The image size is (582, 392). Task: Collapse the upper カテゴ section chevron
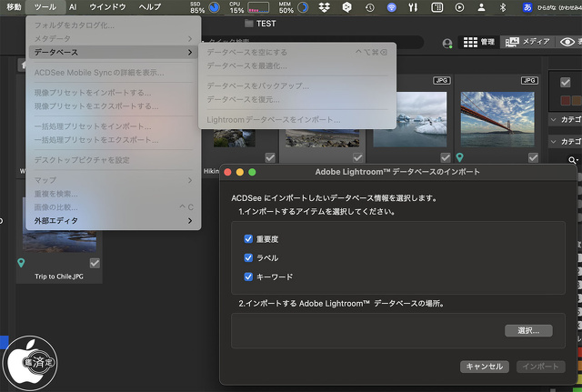[554, 119]
